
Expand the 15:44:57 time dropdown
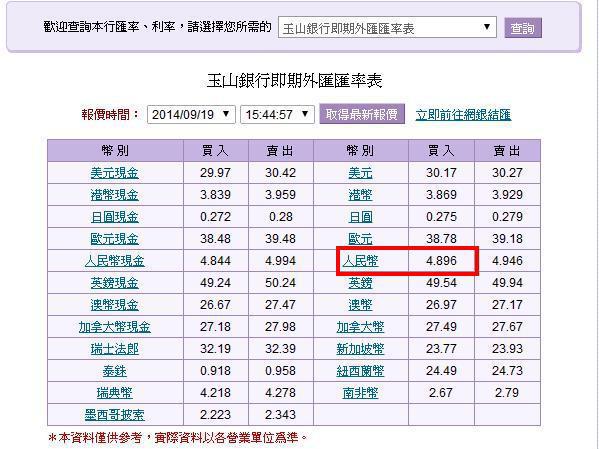point(277,114)
